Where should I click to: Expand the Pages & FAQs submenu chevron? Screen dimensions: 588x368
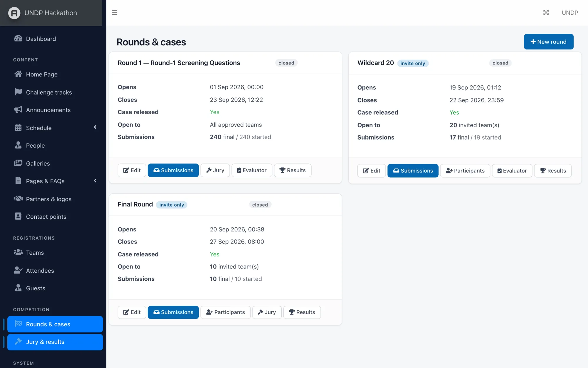(x=95, y=181)
